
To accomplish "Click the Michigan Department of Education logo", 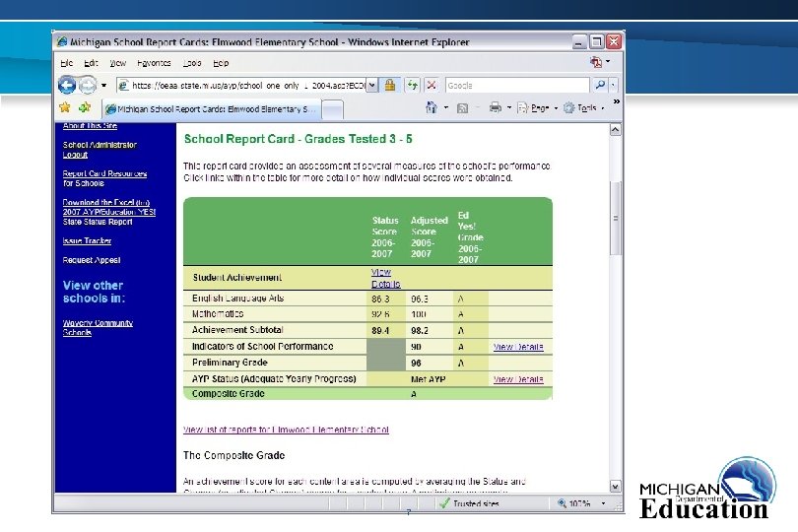I will coord(708,488).
